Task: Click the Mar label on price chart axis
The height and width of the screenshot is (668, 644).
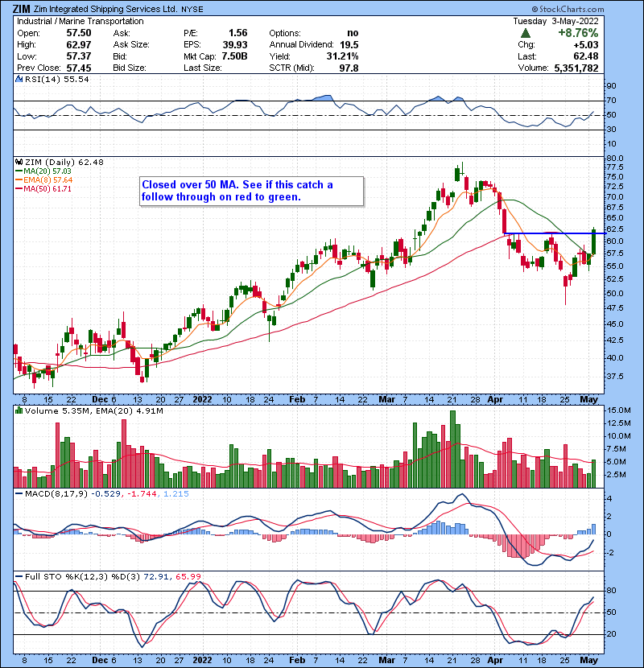Action: [x=387, y=399]
